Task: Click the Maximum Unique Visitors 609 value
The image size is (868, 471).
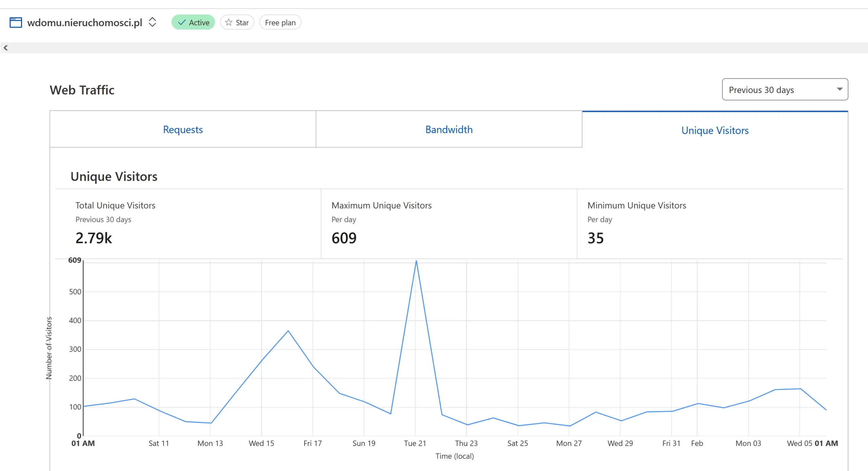Action: coord(344,238)
